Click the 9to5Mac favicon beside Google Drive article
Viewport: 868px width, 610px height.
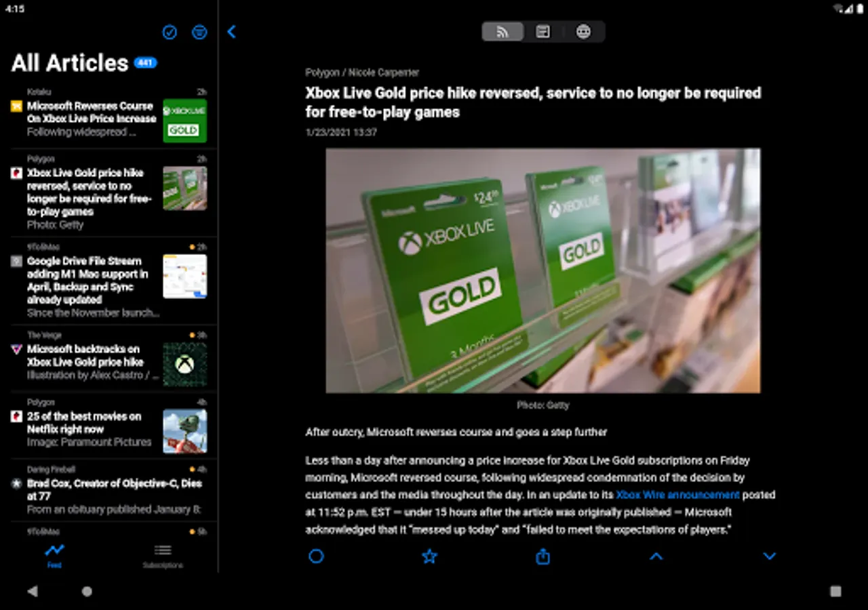[x=16, y=261]
